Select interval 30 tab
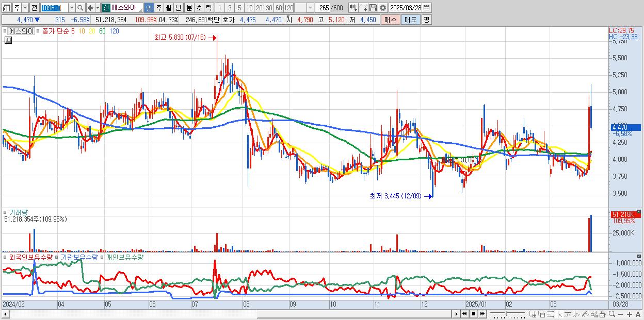 click(x=269, y=8)
